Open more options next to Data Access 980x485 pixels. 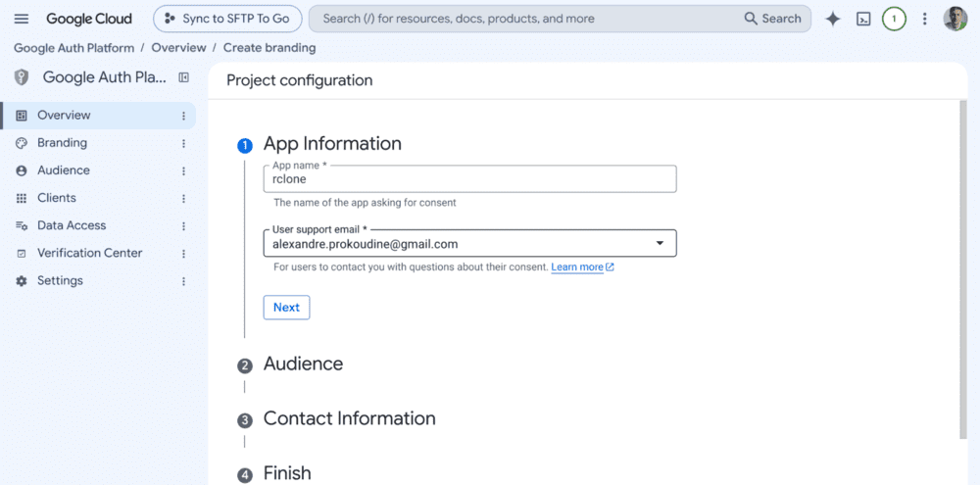[x=184, y=225]
